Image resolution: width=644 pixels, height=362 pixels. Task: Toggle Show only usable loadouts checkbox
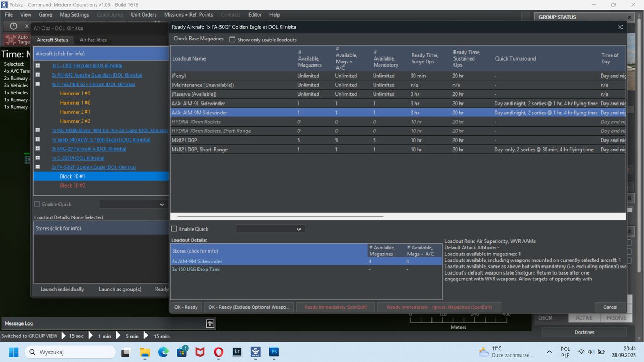(x=232, y=40)
